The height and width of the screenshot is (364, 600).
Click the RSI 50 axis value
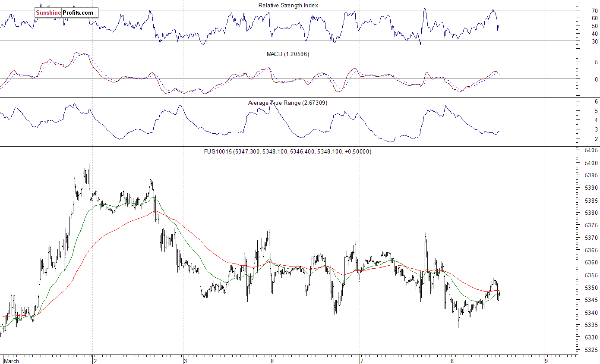click(x=595, y=26)
